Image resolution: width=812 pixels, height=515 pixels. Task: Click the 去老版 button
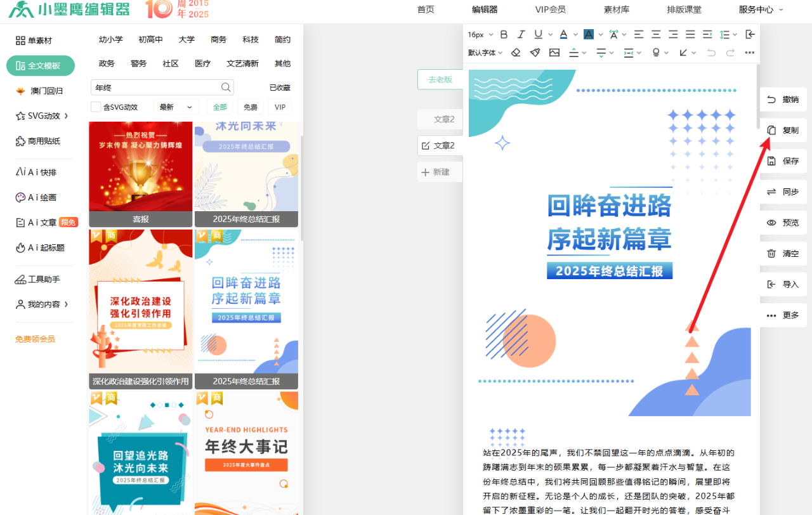[440, 79]
